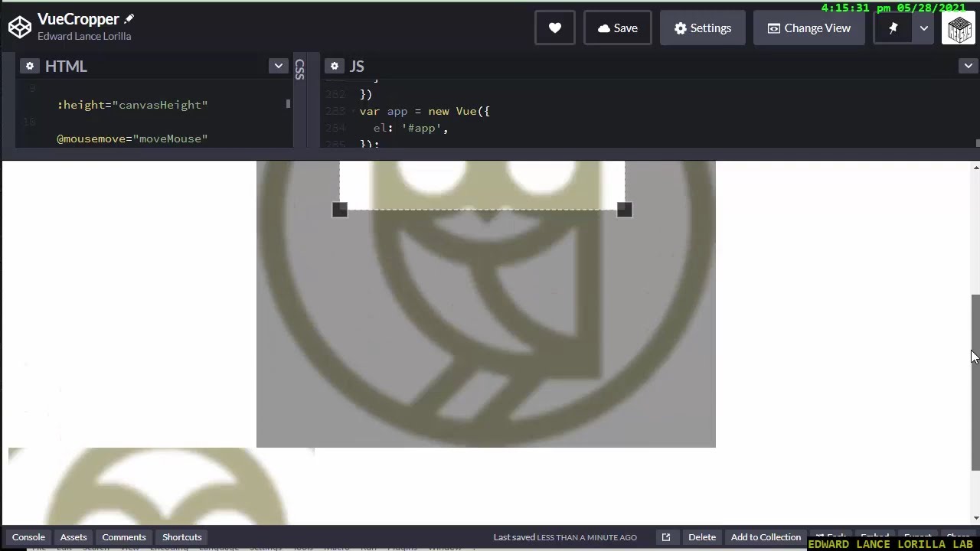This screenshot has height=551, width=980.
Task: Grab the bottom-left crop handle
Action: point(340,210)
